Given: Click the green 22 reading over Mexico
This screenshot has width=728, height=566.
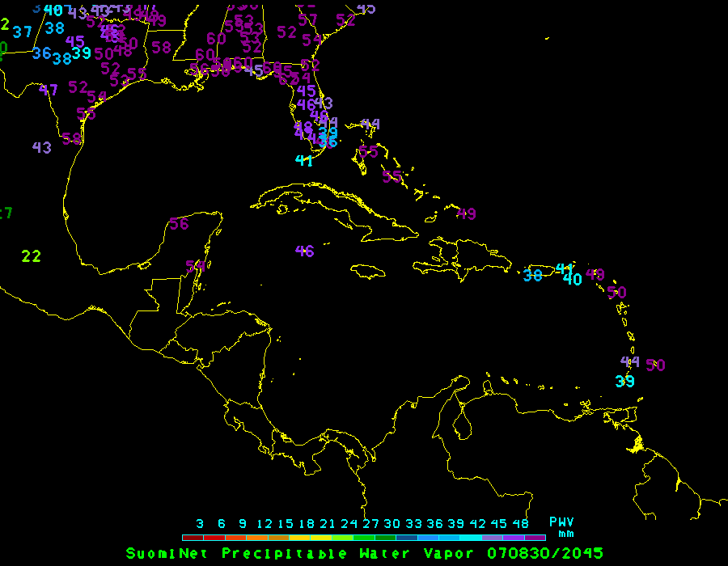Looking at the screenshot, I should point(31,256).
